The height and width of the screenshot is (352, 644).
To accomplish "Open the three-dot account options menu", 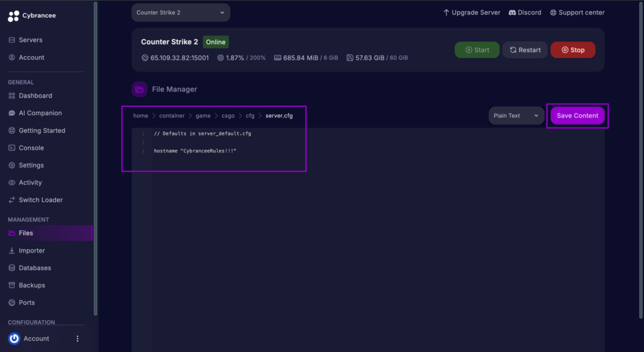I will tap(77, 338).
